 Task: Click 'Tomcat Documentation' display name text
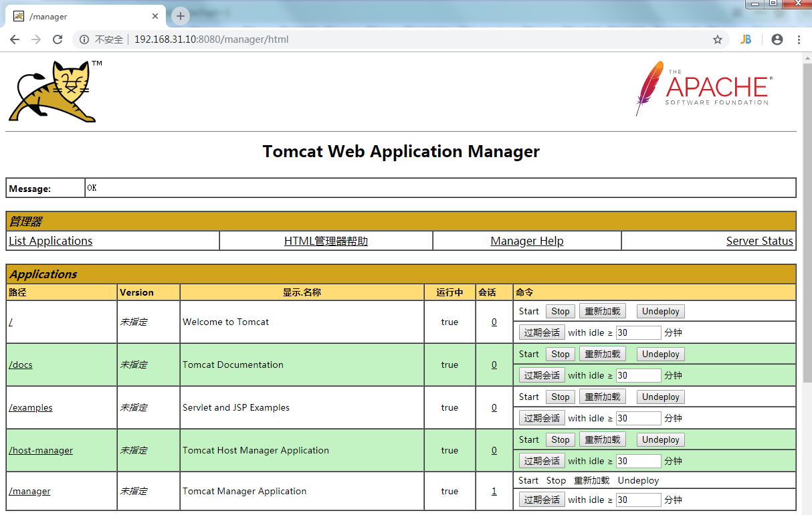pyautogui.click(x=233, y=365)
